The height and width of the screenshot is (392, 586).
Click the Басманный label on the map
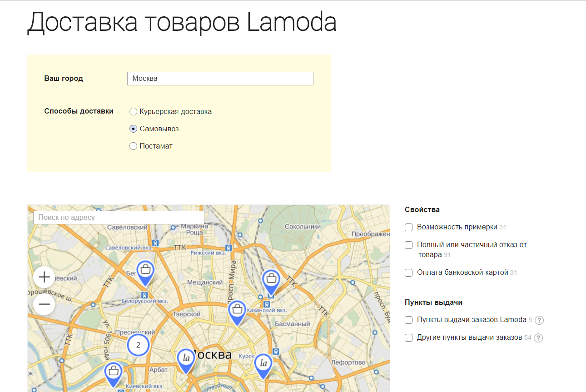[293, 324]
